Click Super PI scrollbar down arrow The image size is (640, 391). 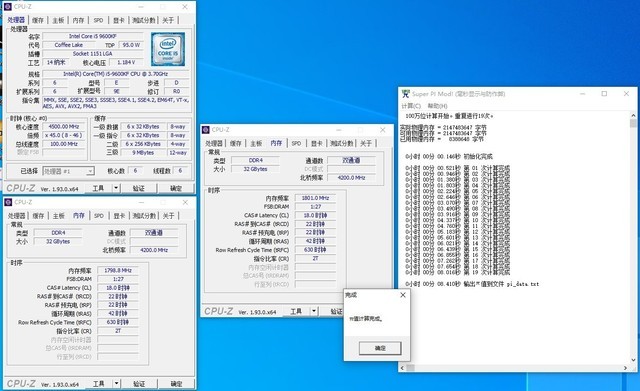pos(633,360)
